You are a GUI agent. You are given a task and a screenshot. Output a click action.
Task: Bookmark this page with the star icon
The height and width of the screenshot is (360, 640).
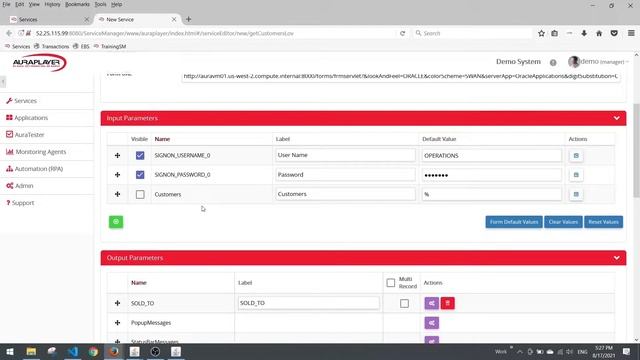coord(541,33)
